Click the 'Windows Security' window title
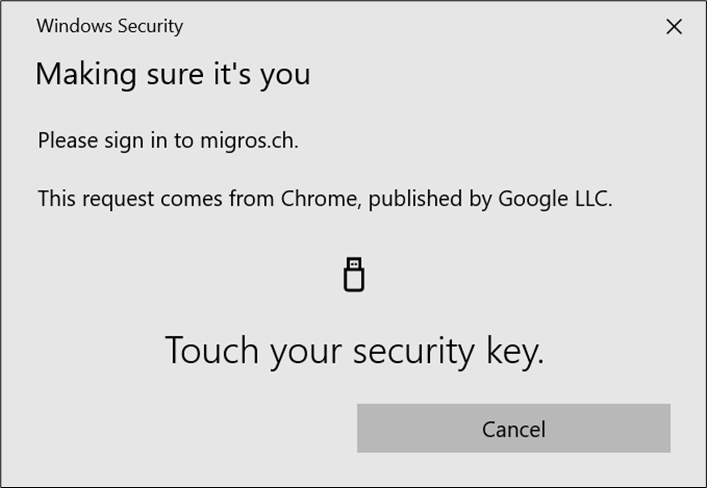This screenshot has height=488, width=707. tap(110, 26)
